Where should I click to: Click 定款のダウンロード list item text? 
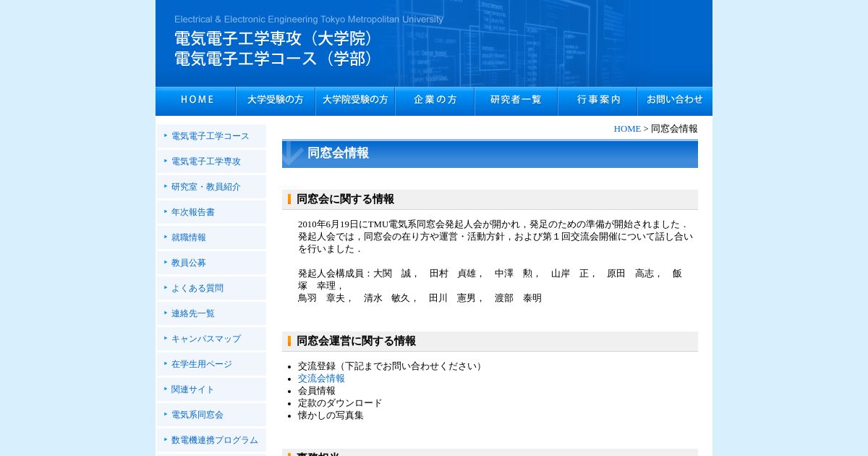340,403
